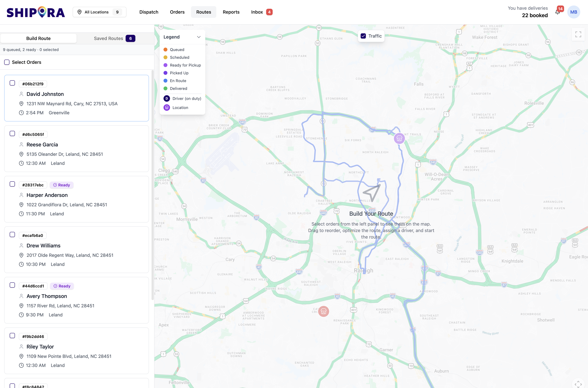Check the Select Orders checkbox
Screen dimensions: 588x388
tap(7, 62)
